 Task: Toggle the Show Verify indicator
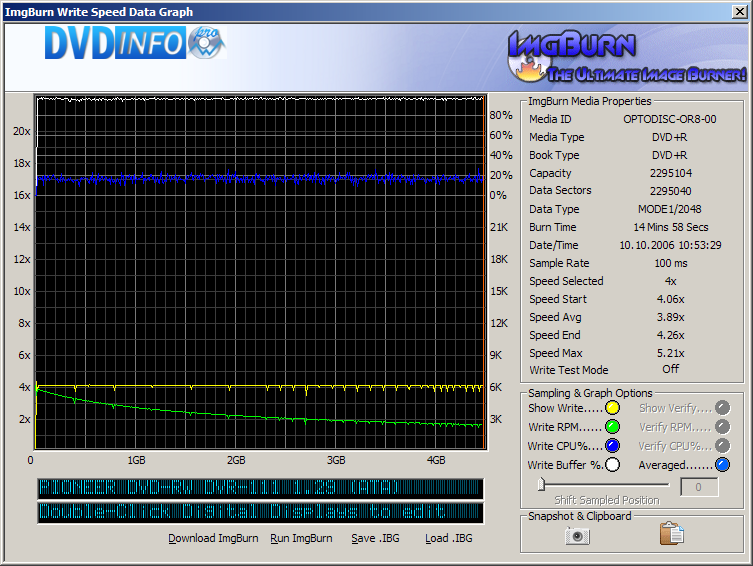722,408
